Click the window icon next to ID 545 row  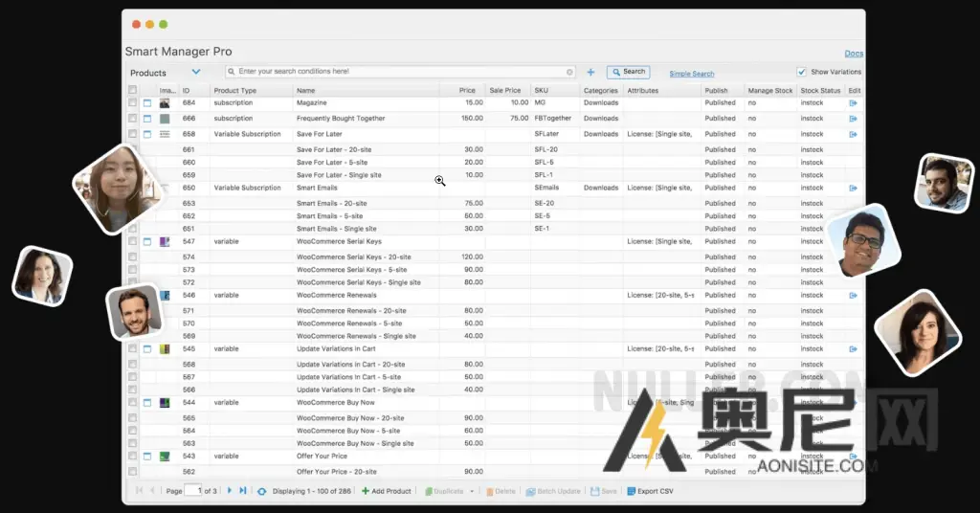[147, 349]
